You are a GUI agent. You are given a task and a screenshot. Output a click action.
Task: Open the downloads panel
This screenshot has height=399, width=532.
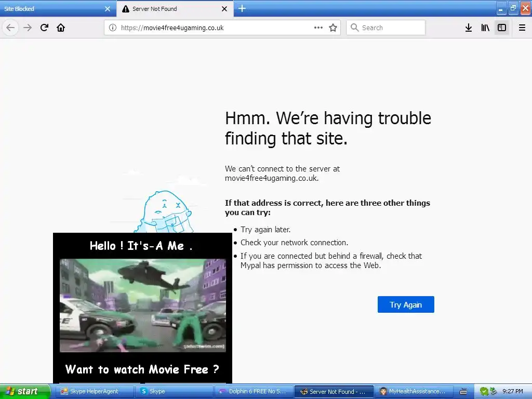[x=469, y=28]
